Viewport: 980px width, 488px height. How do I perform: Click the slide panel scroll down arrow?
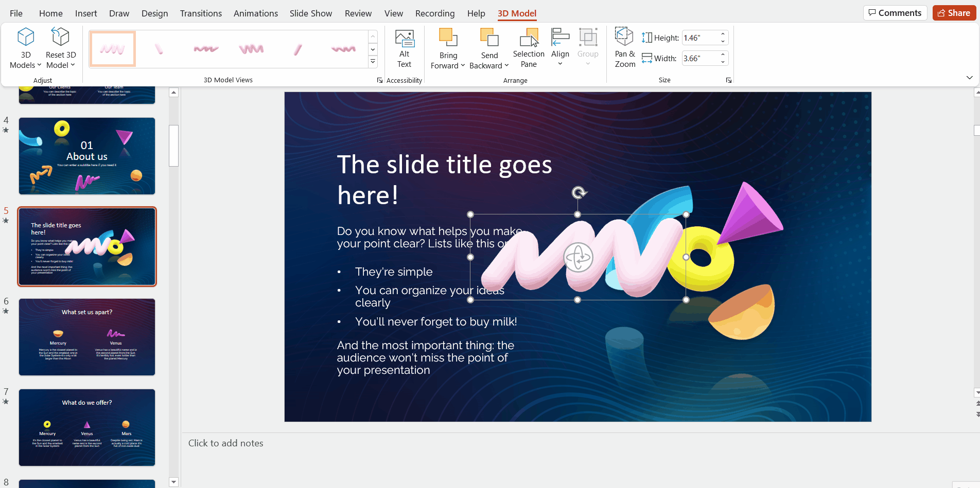click(173, 482)
